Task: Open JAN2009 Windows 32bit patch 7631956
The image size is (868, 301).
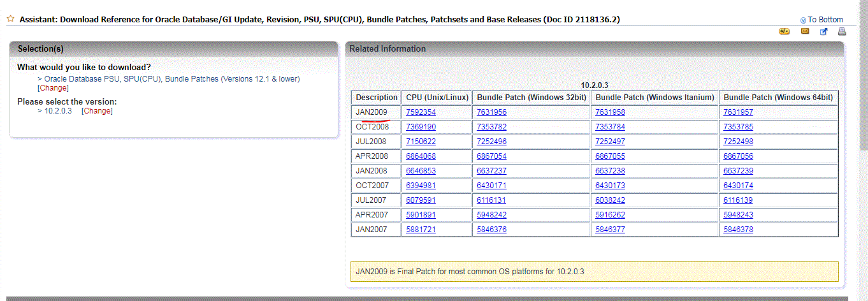Action: [491, 112]
